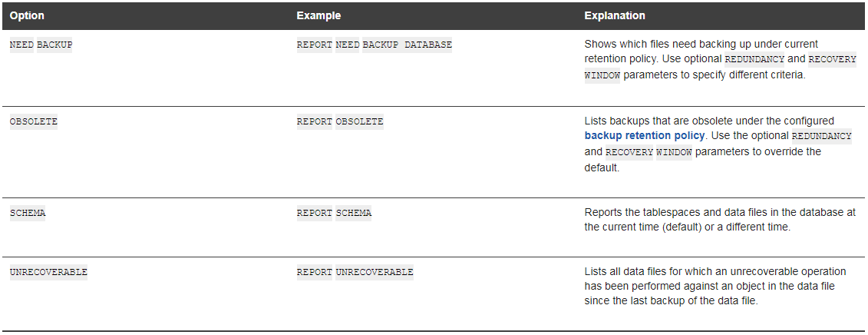Click the word DATABASE in first example

428,45
